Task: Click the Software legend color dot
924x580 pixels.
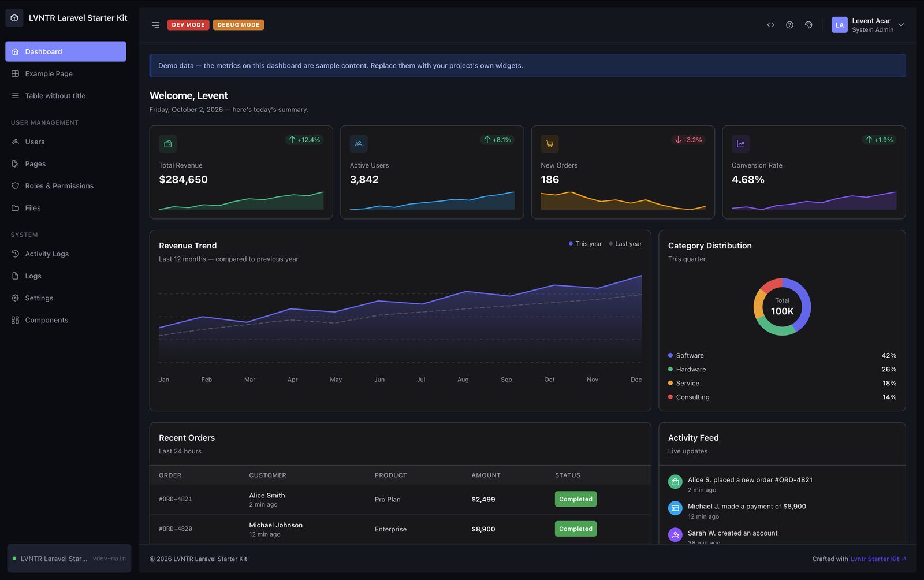Action: (x=670, y=355)
